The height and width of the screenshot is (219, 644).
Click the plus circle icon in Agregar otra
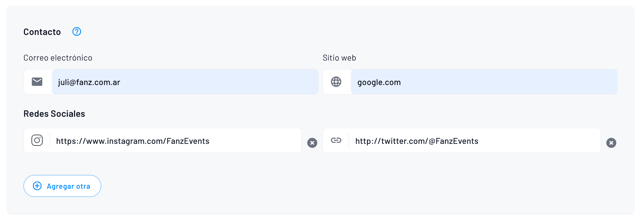click(x=37, y=186)
